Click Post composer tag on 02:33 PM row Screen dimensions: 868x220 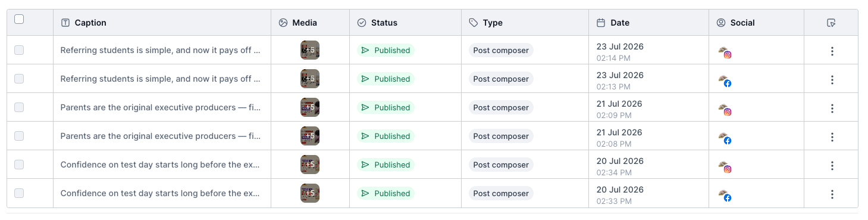pyautogui.click(x=501, y=193)
